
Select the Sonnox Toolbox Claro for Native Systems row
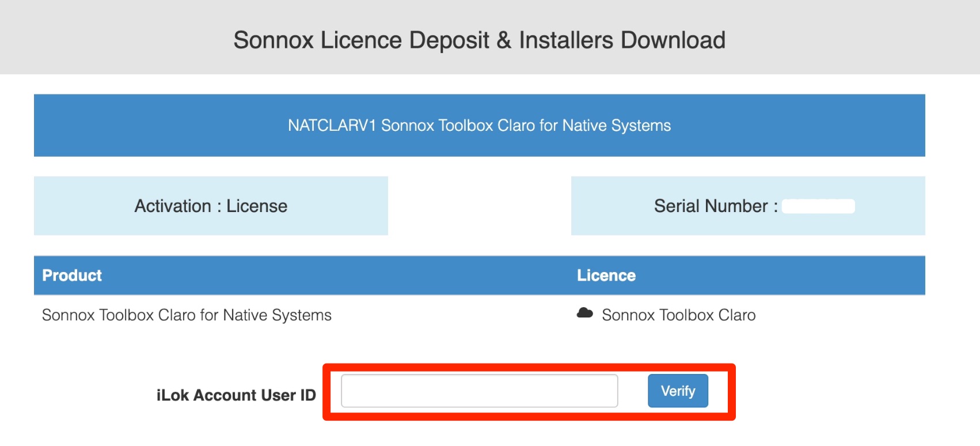click(x=479, y=315)
